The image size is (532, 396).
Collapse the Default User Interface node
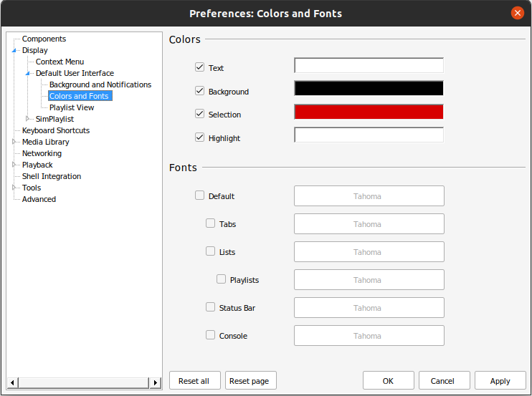click(x=28, y=73)
